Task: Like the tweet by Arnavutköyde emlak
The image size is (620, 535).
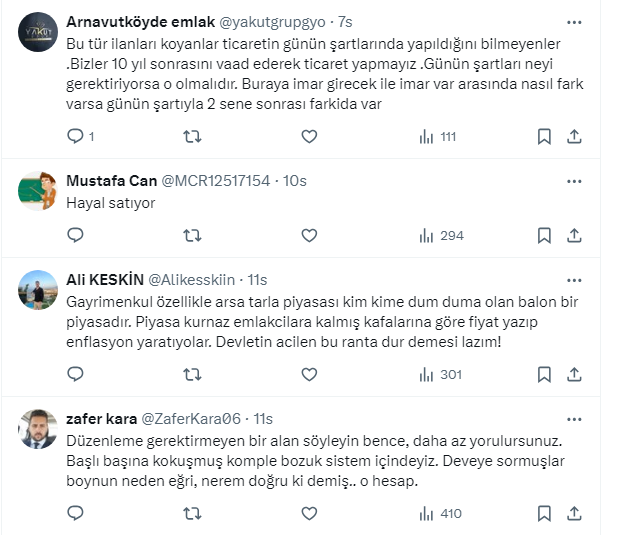Action: point(309,136)
